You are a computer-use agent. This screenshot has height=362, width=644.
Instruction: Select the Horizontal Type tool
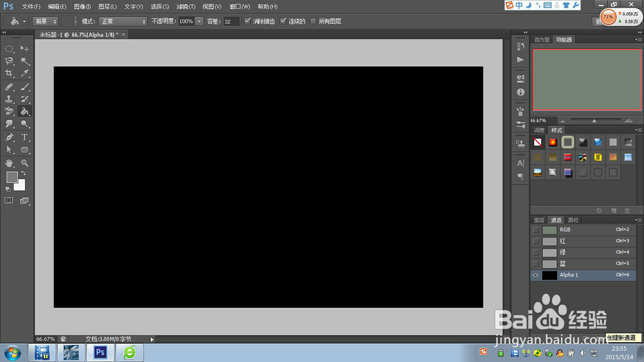pos(24,137)
